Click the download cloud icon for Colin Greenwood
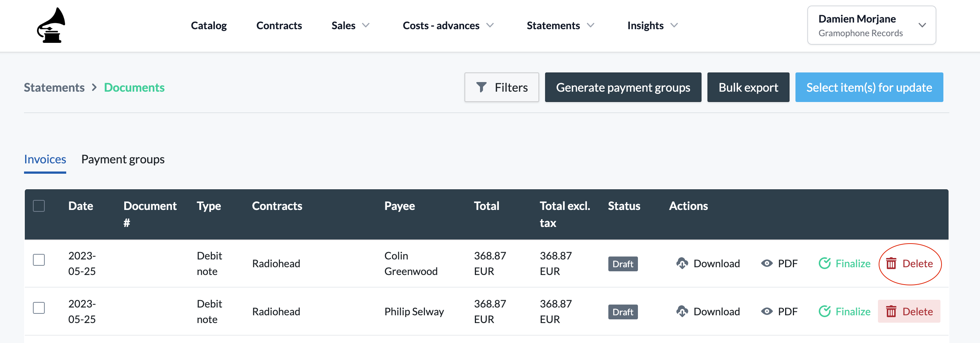The image size is (980, 343). pos(682,263)
